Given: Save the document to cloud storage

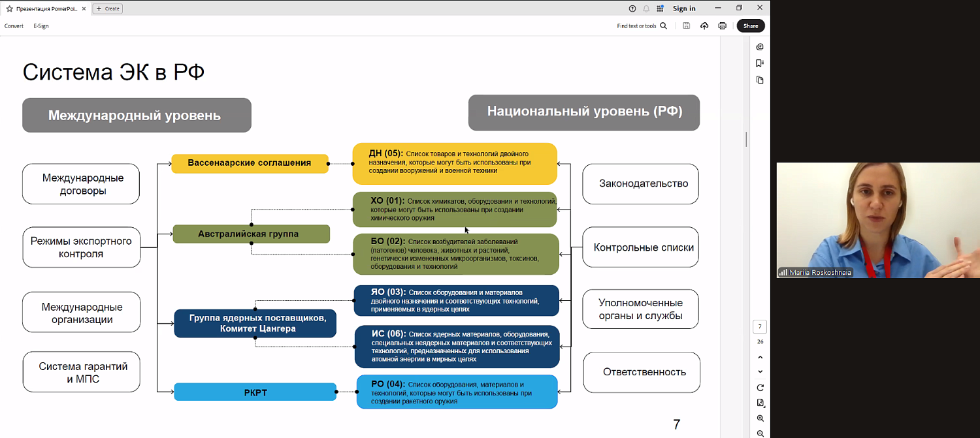Looking at the screenshot, I should point(704,25).
